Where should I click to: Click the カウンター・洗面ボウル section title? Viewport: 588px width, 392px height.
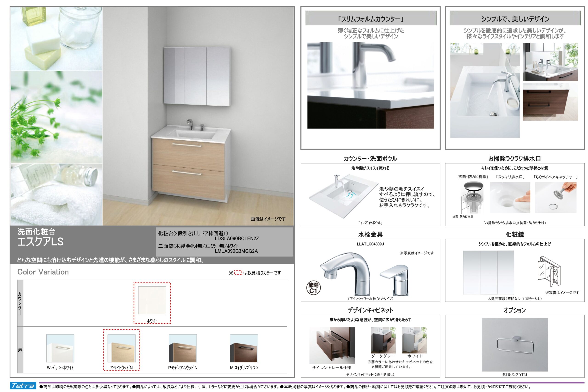click(370, 158)
